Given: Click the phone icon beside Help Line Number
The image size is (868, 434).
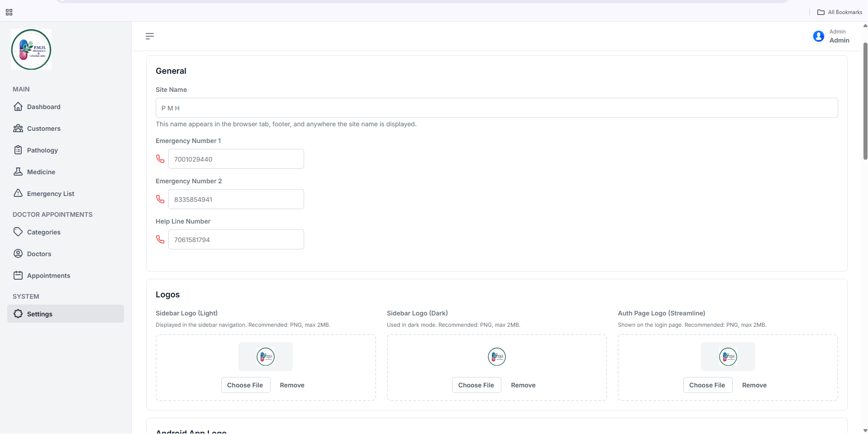Looking at the screenshot, I should (x=160, y=239).
